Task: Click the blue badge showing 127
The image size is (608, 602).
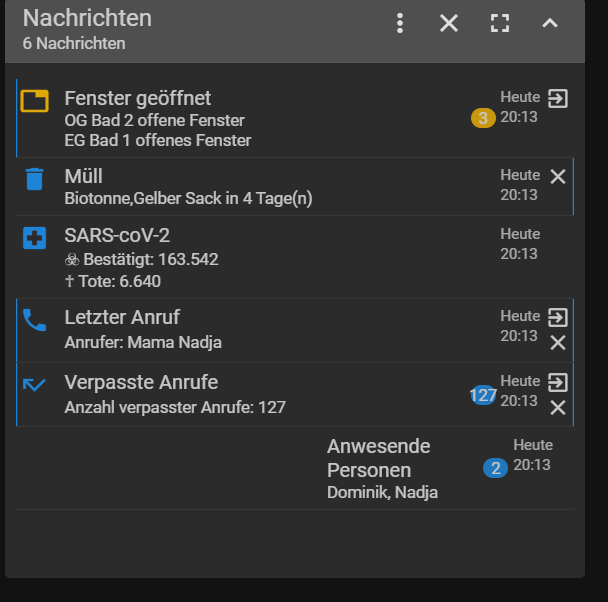Action: 483,395
